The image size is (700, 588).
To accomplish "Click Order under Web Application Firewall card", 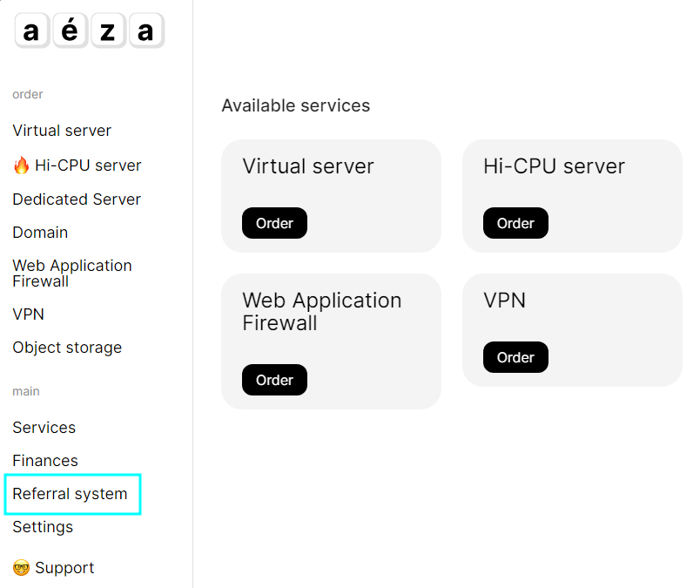I will pyautogui.click(x=274, y=380).
